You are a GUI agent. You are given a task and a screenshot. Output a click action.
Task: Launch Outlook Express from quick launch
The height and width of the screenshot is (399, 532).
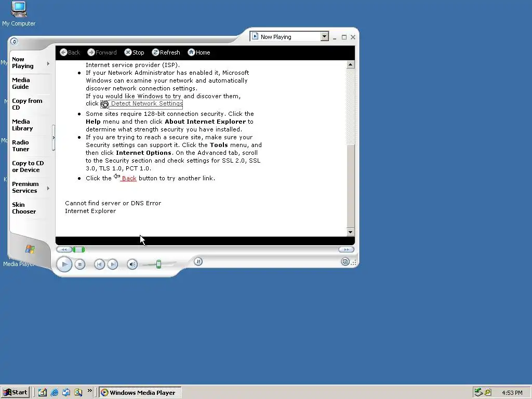click(66, 393)
